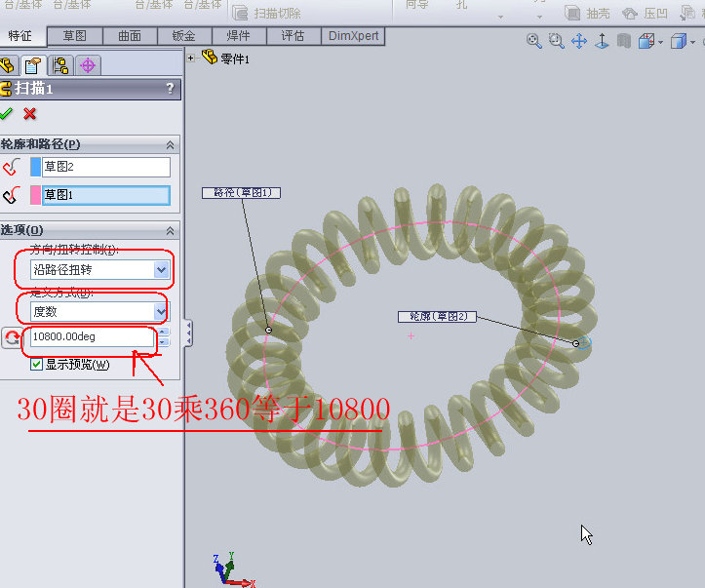The height and width of the screenshot is (588, 705).
Task: Click the 压凹 indent tool
Action: point(645,13)
